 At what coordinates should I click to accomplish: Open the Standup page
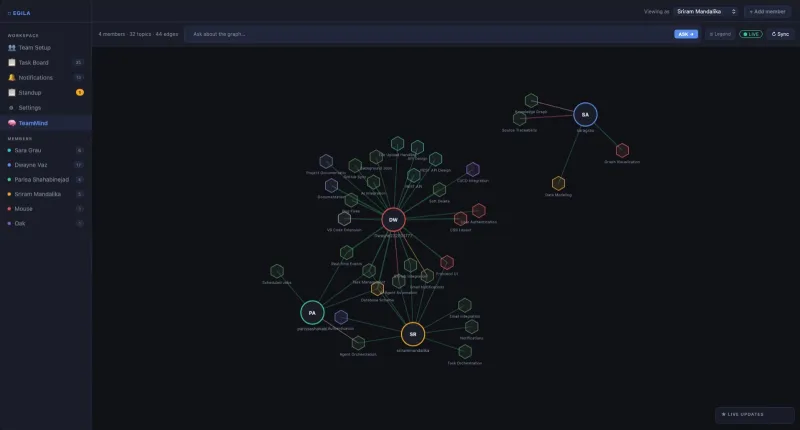46,92
